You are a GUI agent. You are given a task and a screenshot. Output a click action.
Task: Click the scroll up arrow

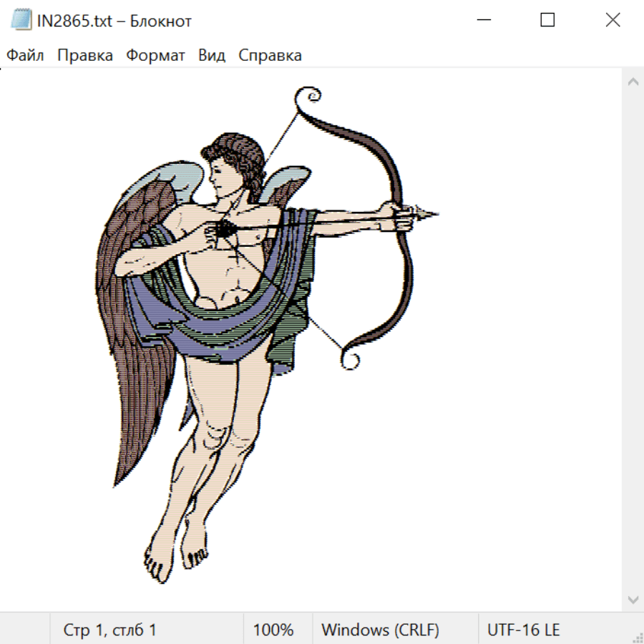coord(633,82)
